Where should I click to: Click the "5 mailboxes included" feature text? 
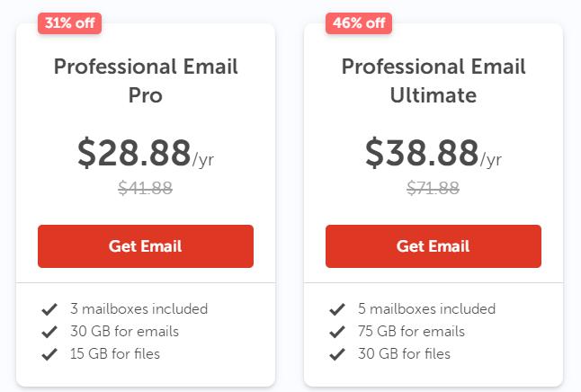click(x=426, y=309)
